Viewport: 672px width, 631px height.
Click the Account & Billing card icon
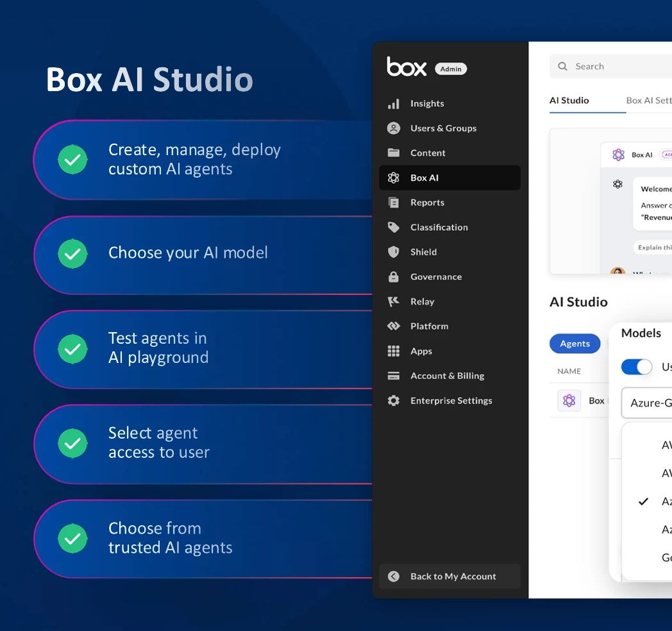tap(394, 376)
